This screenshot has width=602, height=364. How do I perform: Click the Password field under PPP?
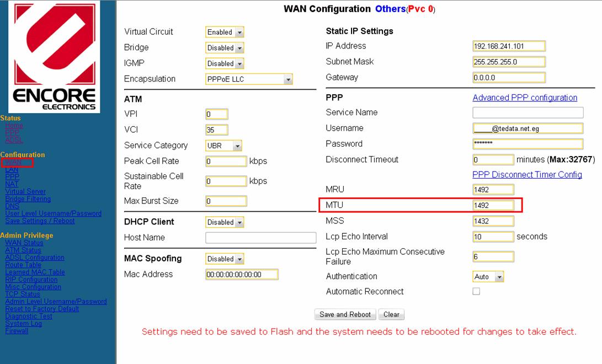(x=528, y=143)
